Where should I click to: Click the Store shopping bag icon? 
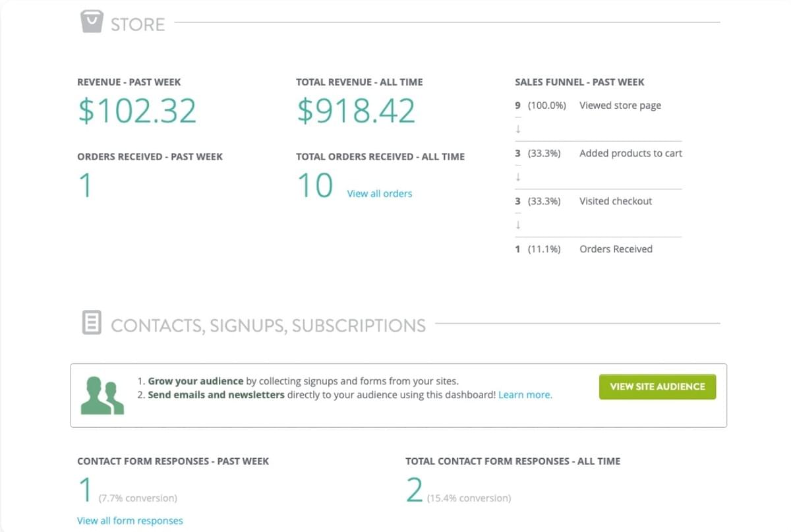(92, 22)
